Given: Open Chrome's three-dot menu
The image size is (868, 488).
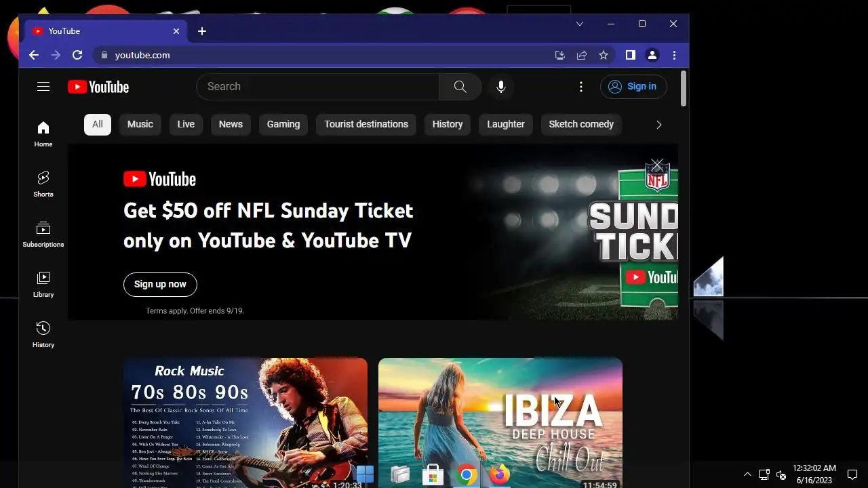Looking at the screenshot, I should [x=674, y=55].
